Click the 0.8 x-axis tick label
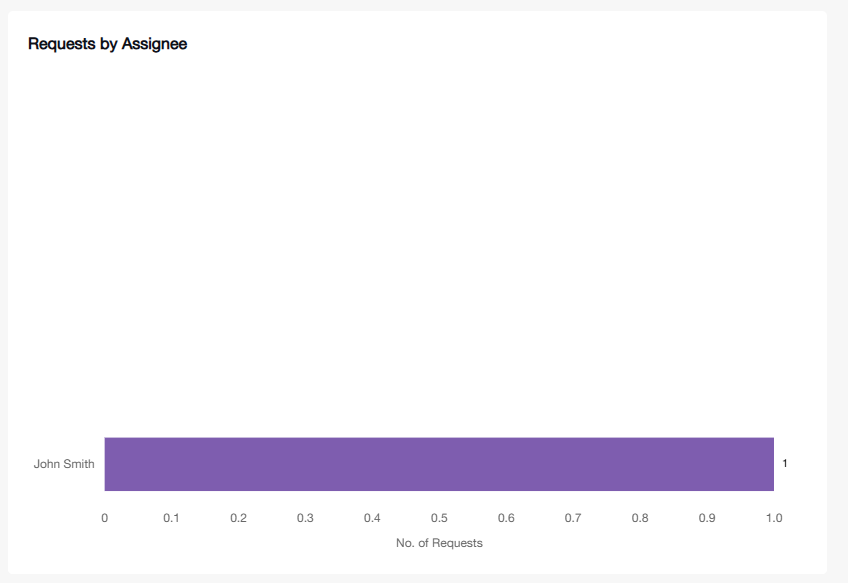Screen dimensions: 848x583 (640, 518)
